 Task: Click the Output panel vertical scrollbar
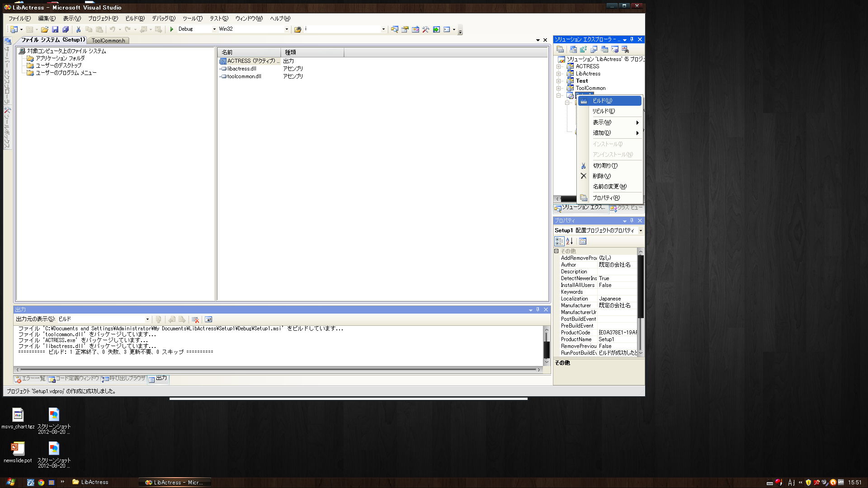(546, 349)
